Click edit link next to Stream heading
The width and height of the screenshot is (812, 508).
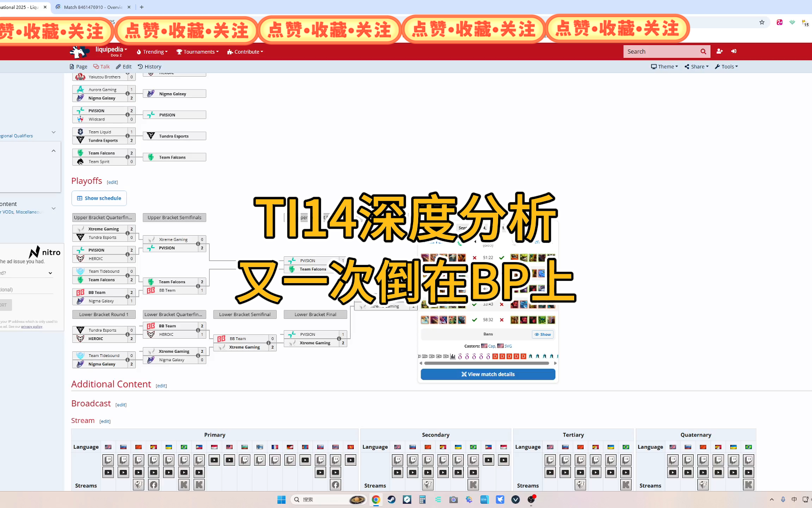[105, 421]
